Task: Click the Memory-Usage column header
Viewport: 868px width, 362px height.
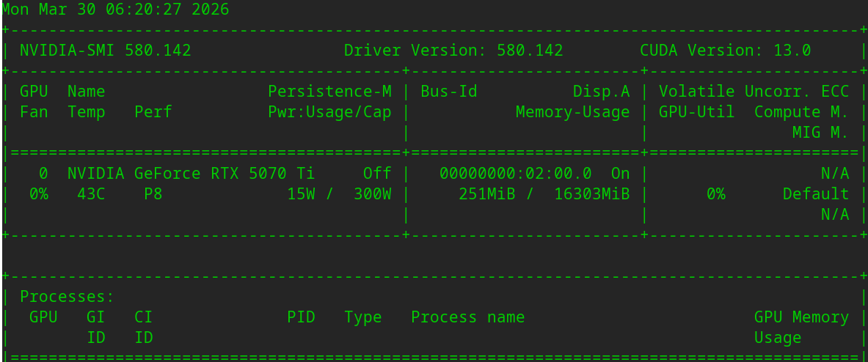Action: point(572,112)
